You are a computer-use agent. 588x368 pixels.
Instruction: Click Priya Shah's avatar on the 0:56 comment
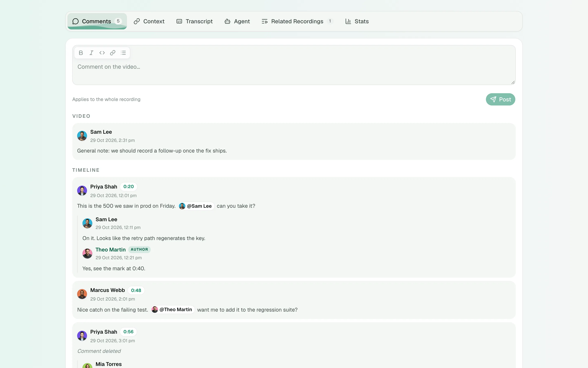(82, 336)
